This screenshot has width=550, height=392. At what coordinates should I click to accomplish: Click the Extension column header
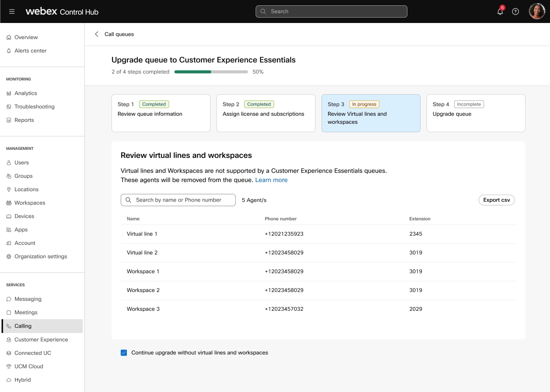pos(420,219)
